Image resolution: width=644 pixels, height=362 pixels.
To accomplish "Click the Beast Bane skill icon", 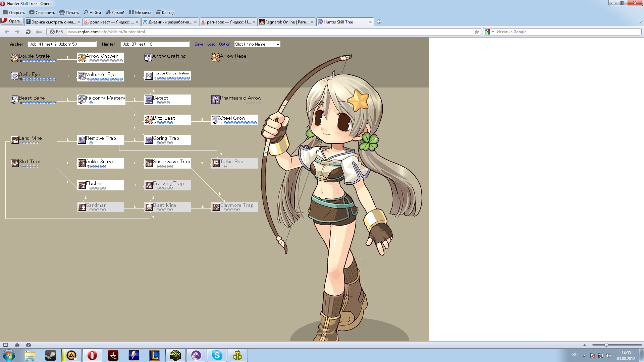I will click(x=14, y=100).
